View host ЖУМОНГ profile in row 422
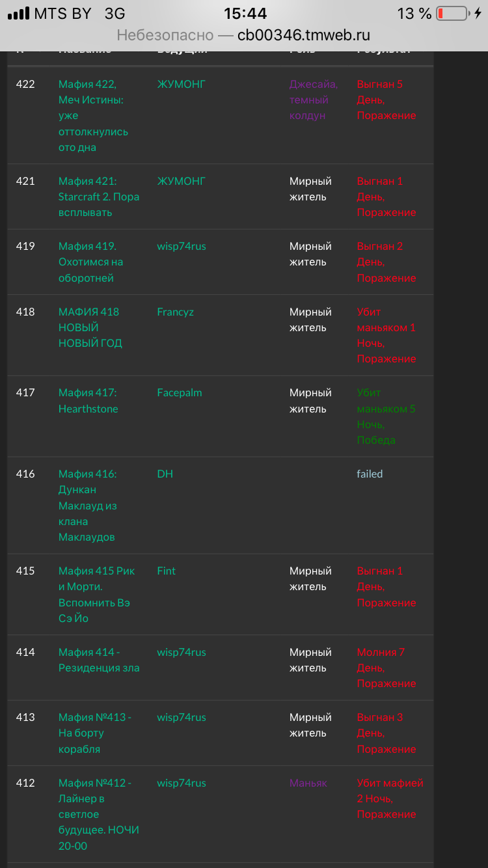 tap(181, 84)
